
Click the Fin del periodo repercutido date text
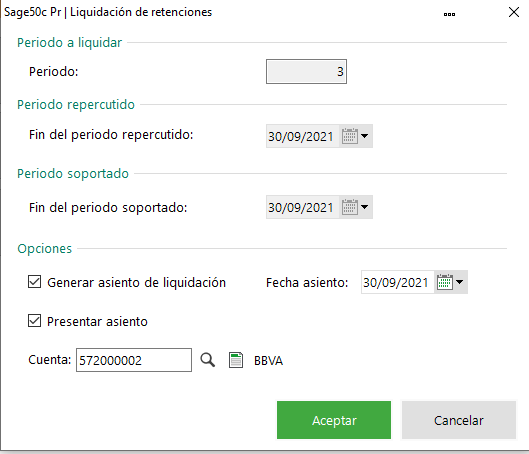[301, 137]
